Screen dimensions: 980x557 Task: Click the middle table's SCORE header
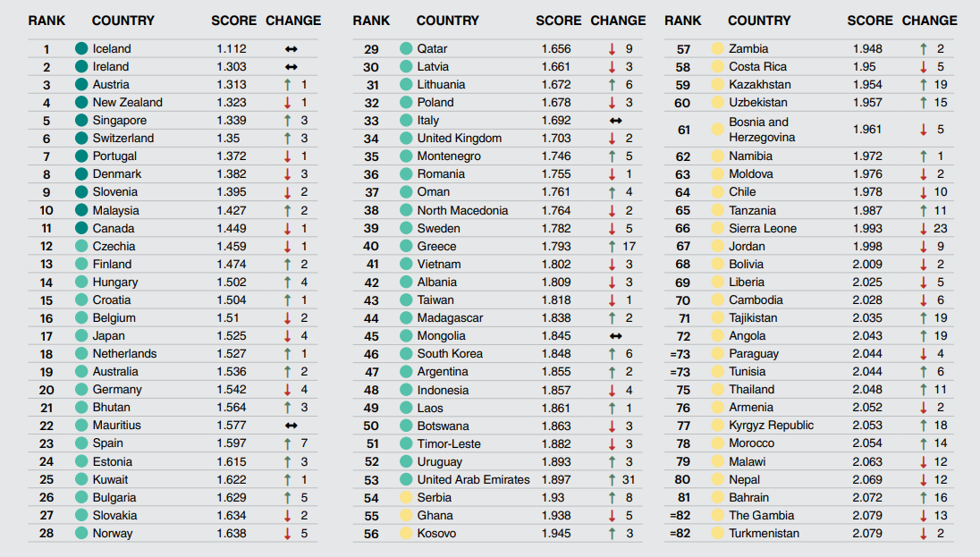(x=558, y=21)
